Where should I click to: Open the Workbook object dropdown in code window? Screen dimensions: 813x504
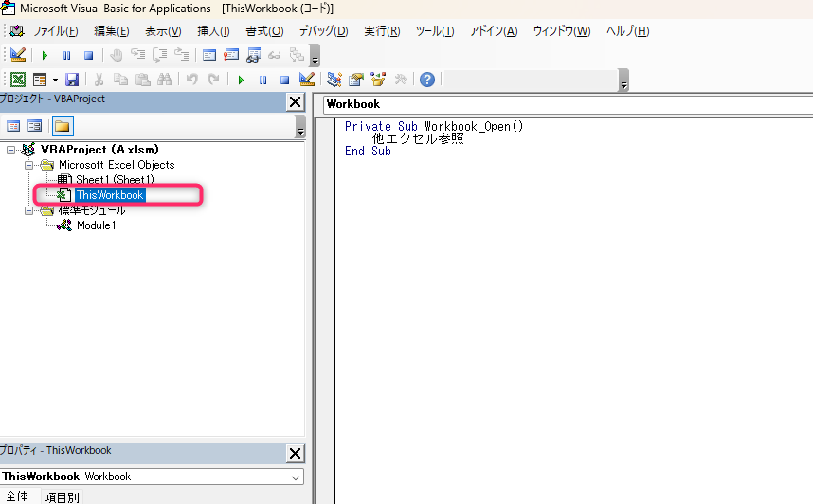(x=569, y=105)
